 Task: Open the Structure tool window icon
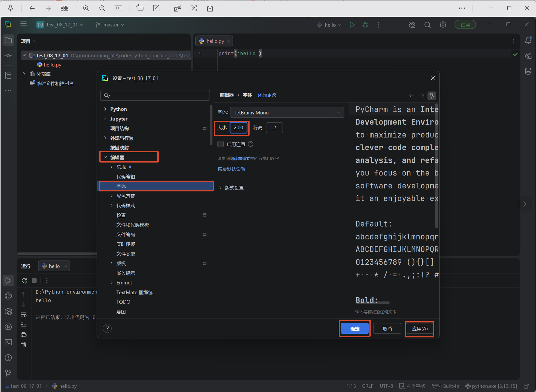[x=8, y=75]
